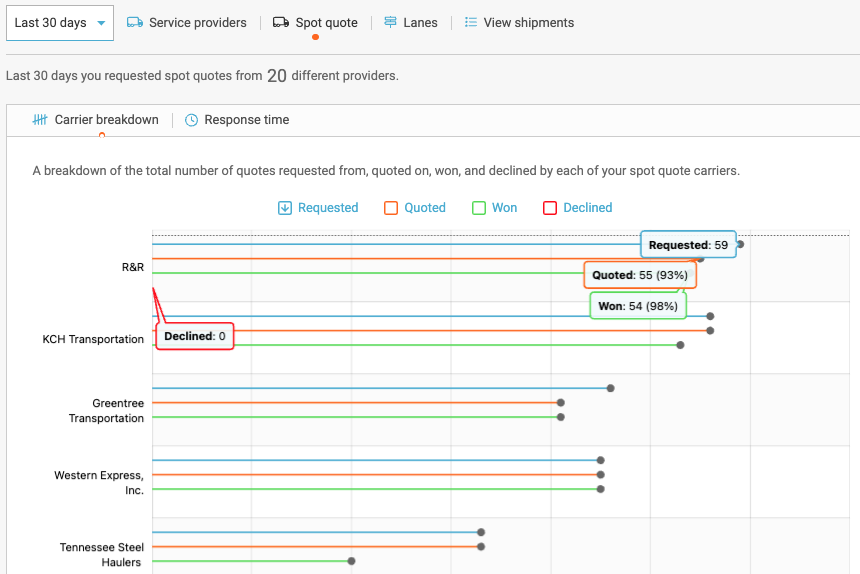Open the Lanes section
860x574 pixels.
tap(420, 22)
